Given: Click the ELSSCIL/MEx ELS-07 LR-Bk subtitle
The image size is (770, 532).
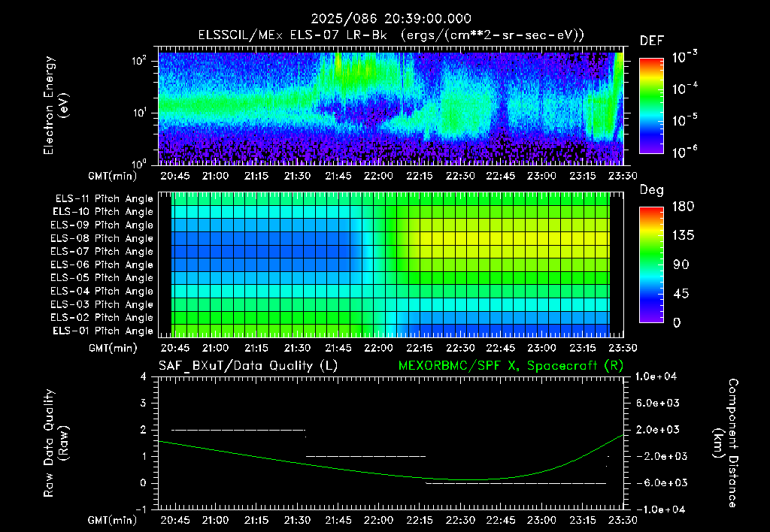Looking at the screenshot, I should tap(293, 35).
